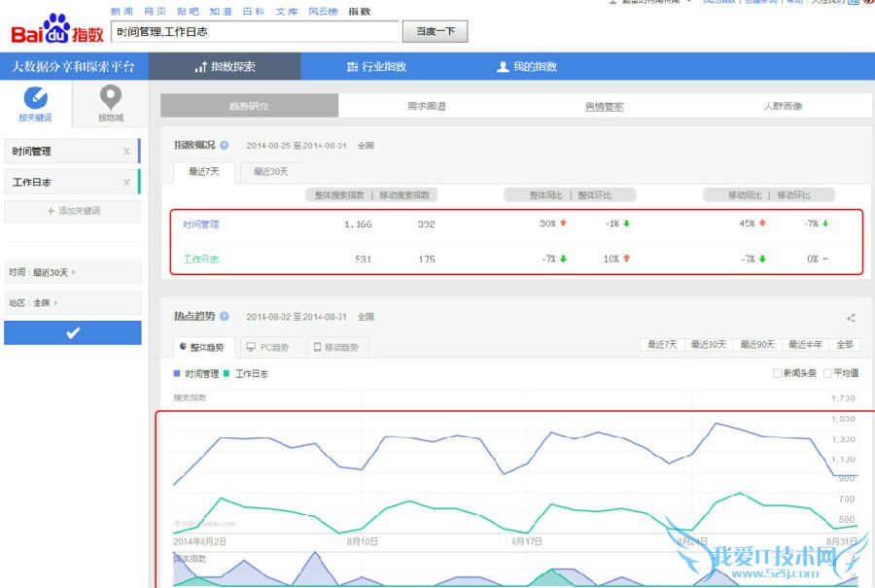This screenshot has height=588, width=875.
Task: Select the 按地域 location pin icon
Action: pos(111,98)
